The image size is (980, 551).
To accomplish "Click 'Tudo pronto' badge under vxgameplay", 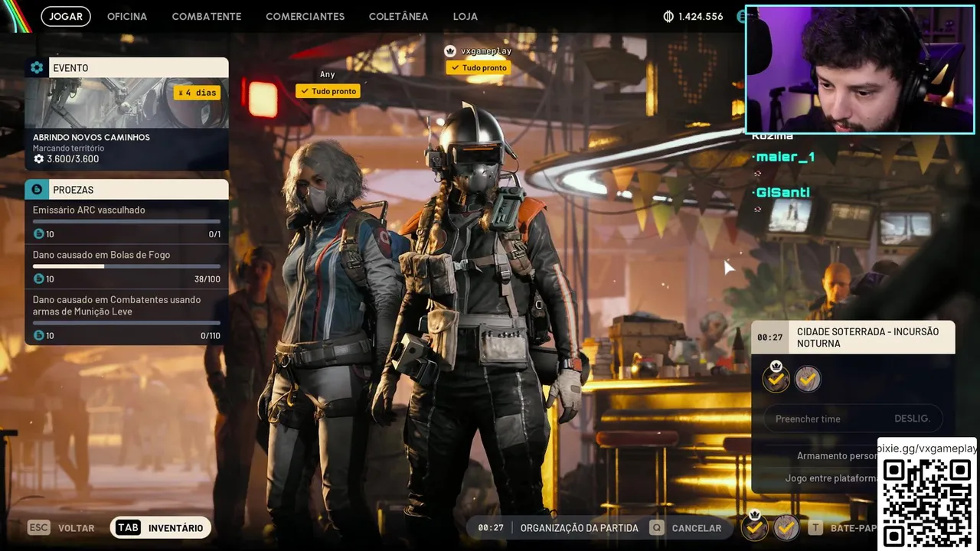I will [479, 67].
